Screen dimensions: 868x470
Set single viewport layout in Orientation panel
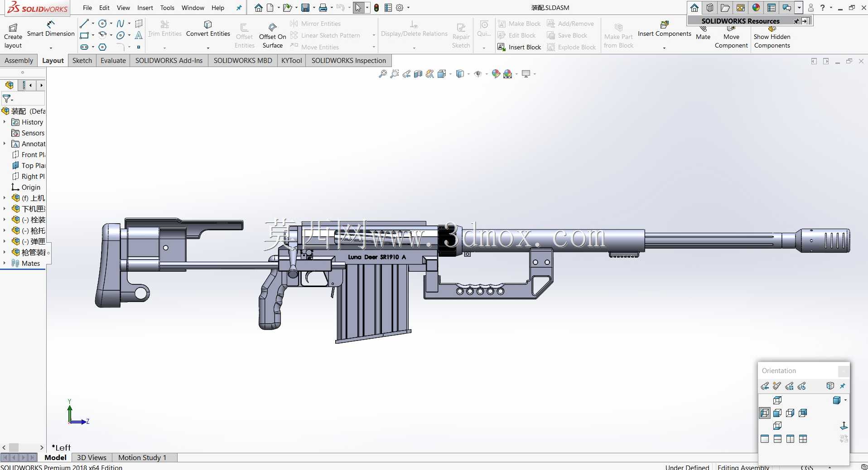coord(765,439)
